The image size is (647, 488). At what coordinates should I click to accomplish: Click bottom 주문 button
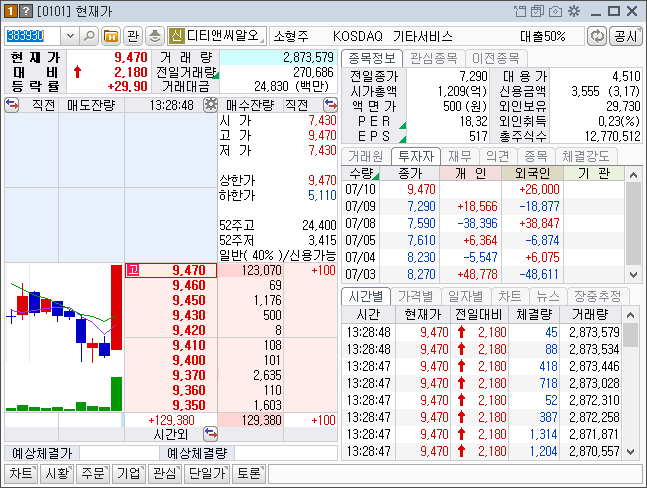pos(93,474)
